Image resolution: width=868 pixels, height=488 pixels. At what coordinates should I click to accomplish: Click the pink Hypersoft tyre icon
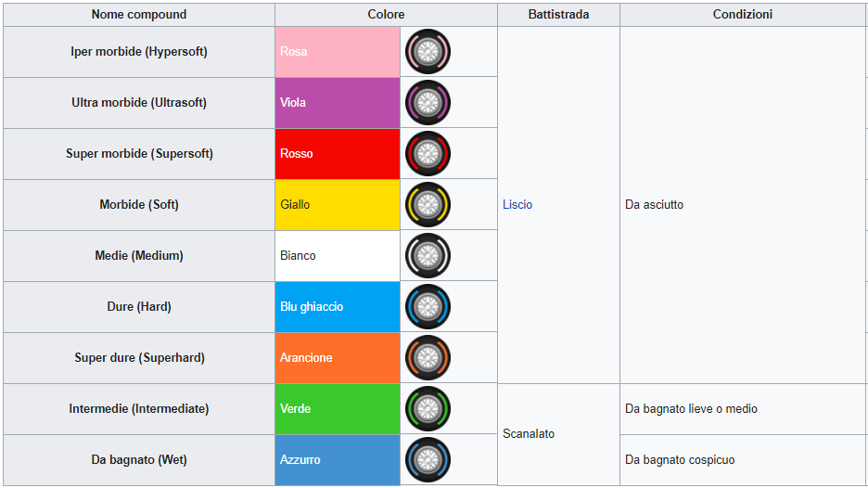pos(428,52)
